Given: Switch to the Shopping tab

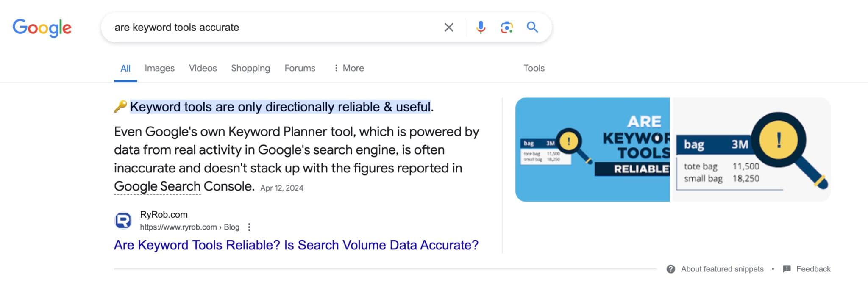Looking at the screenshot, I should pos(250,68).
